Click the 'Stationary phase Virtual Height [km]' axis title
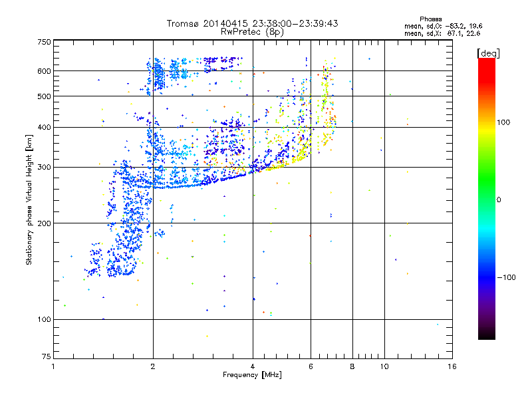This screenshot has height=399, width=532. click(29, 199)
